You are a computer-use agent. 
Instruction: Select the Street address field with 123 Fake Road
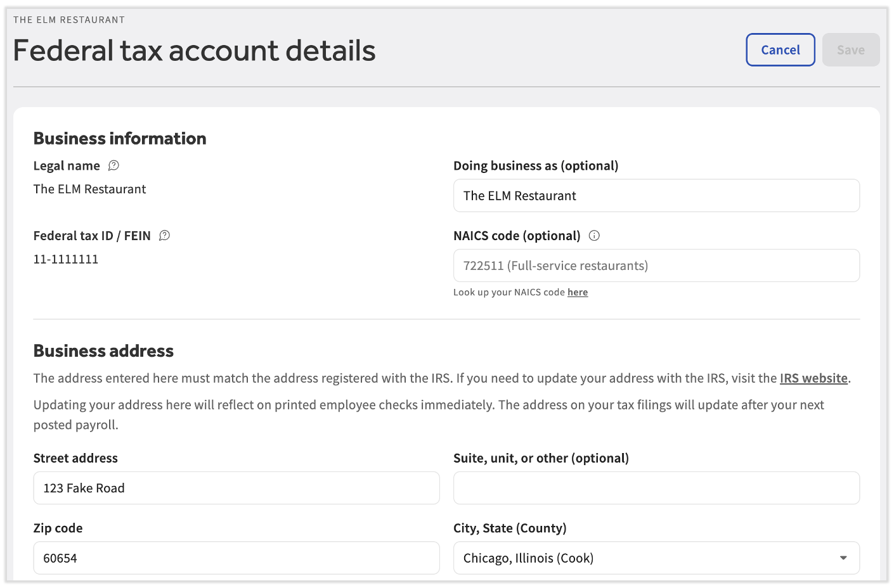236,488
